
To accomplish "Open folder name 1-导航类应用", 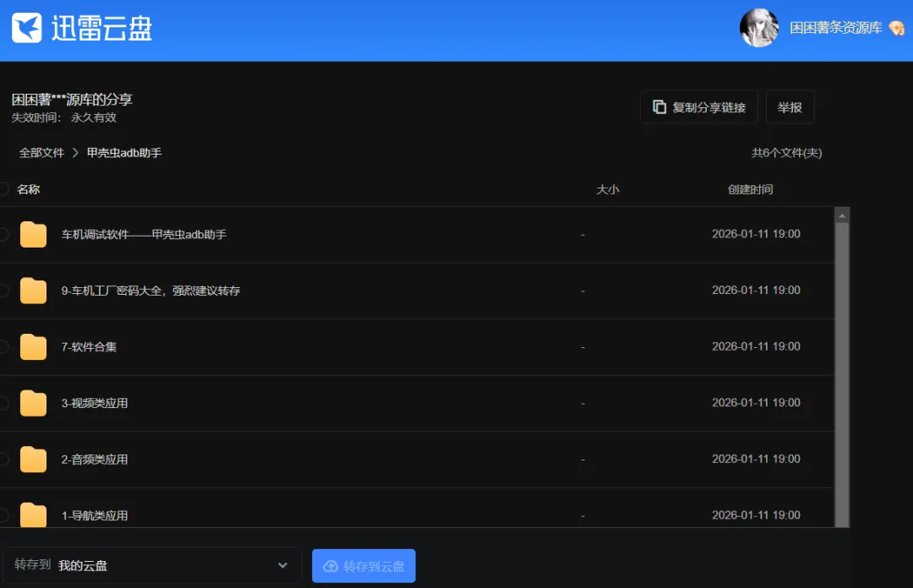I will pos(95,515).
